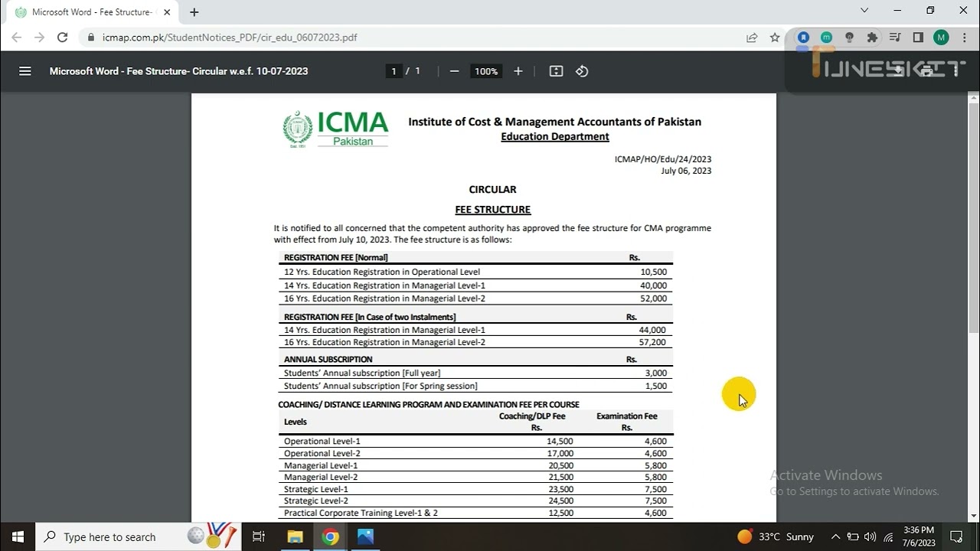Screen dimensions: 980x551
Task: Click the scrollbar up arrow
Action: pyautogui.click(x=973, y=98)
